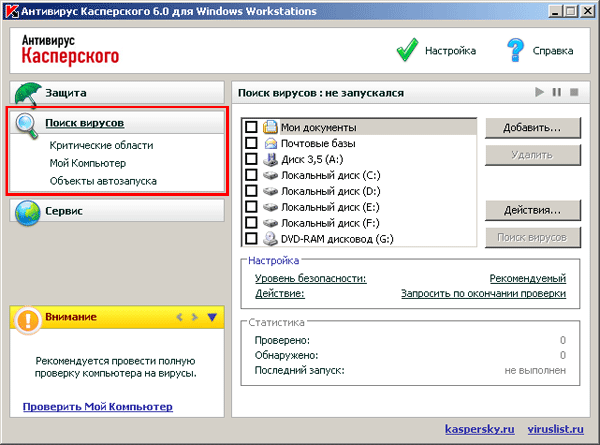Click Проверить Мой Компьютер link
The height and width of the screenshot is (445, 600).
coord(98,406)
